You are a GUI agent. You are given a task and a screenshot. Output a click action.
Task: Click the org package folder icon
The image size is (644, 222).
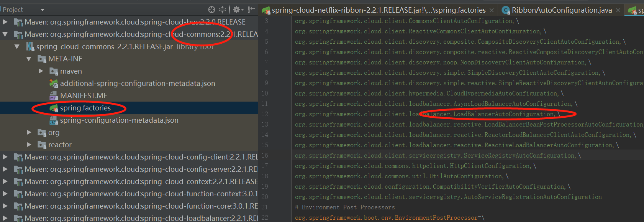[x=42, y=132]
